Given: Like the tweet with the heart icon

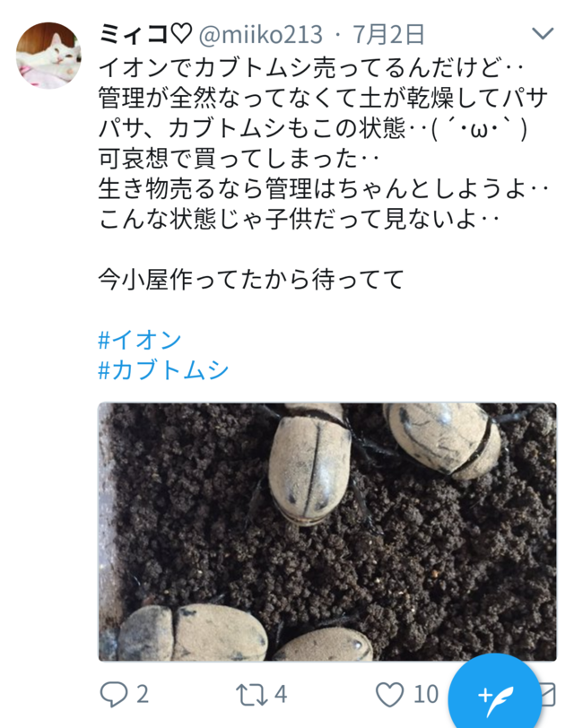Looking at the screenshot, I should (389, 695).
